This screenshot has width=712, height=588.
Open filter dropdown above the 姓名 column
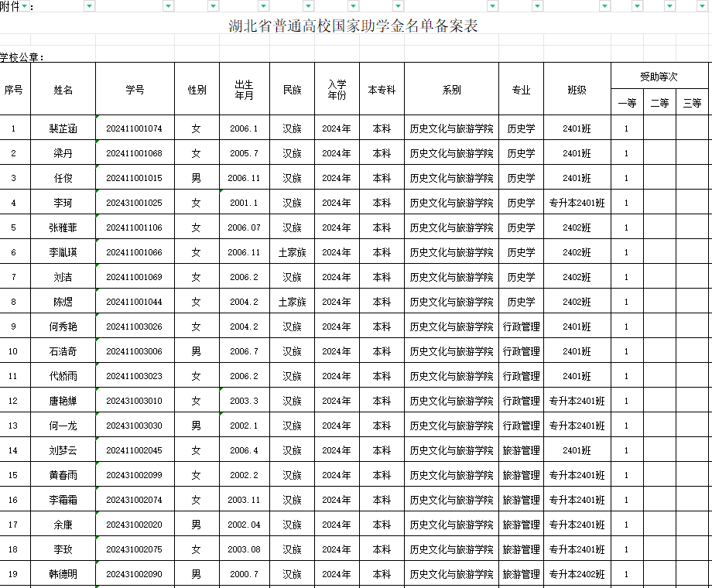[89, 6]
